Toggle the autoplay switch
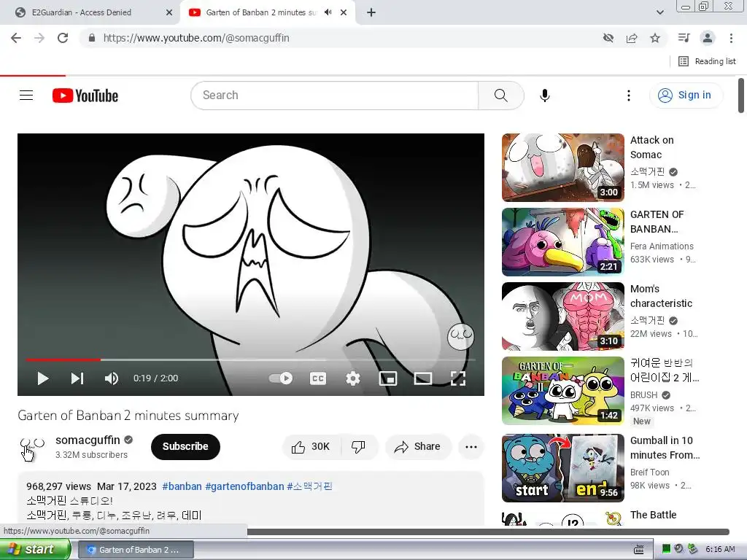This screenshot has height=560, width=747. (x=281, y=378)
